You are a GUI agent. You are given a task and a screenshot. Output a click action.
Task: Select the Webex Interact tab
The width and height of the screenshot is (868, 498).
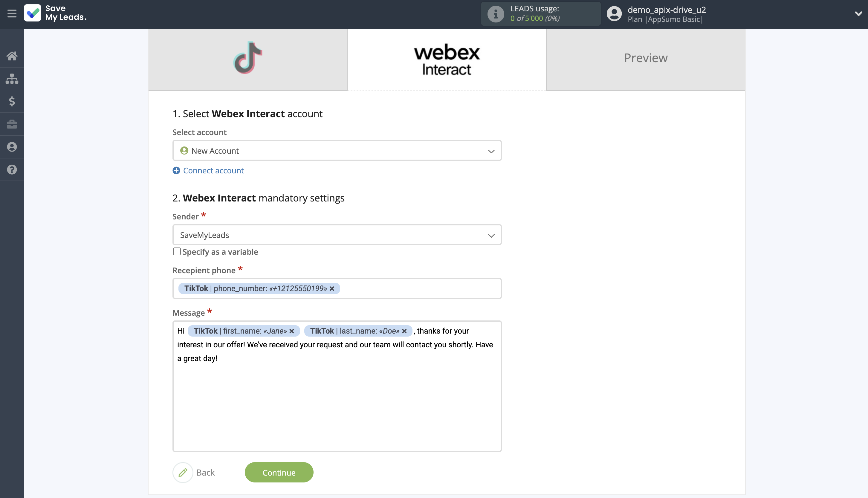tap(447, 59)
